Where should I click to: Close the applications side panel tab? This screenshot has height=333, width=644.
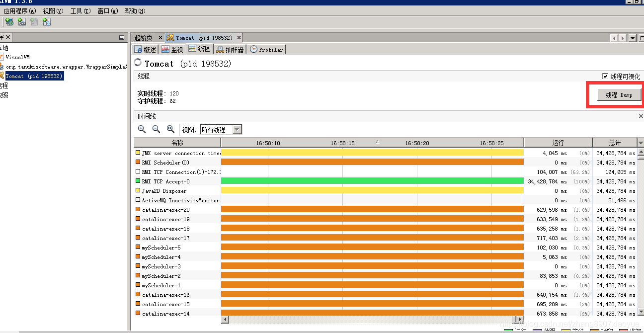click(8, 37)
